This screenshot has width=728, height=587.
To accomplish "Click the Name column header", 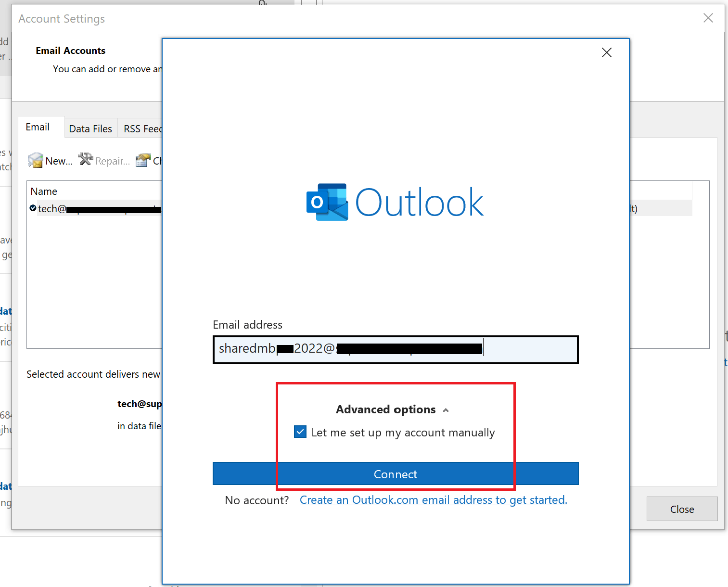I will click(44, 191).
